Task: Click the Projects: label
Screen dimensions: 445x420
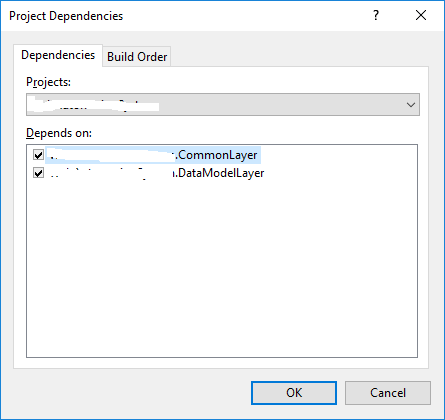Action: [48, 82]
